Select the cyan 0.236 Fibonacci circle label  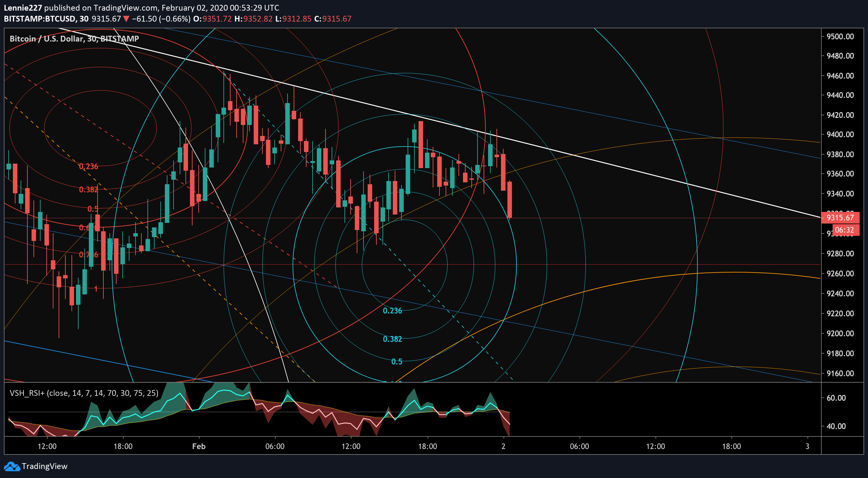392,311
